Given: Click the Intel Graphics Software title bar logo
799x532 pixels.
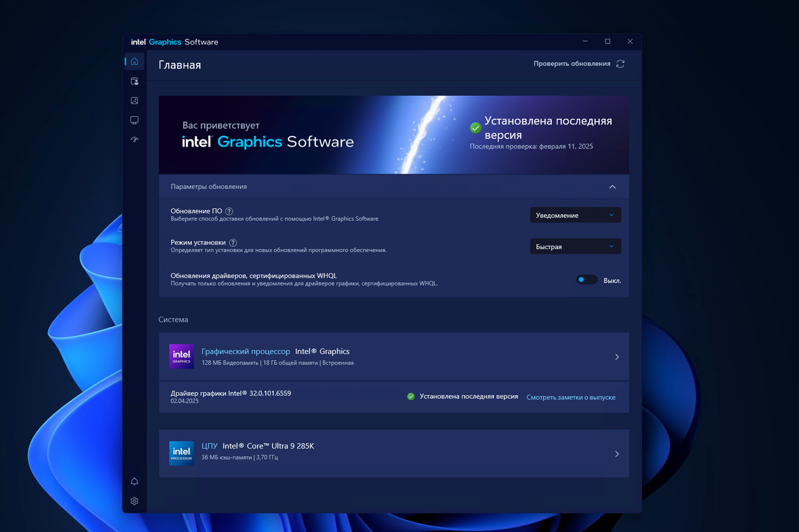Looking at the screenshot, I should coord(175,42).
